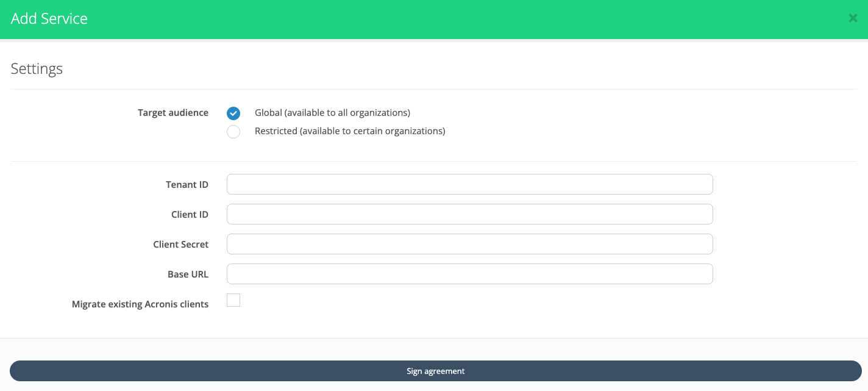Click the Migrate existing Acronis clients label

point(140,304)
